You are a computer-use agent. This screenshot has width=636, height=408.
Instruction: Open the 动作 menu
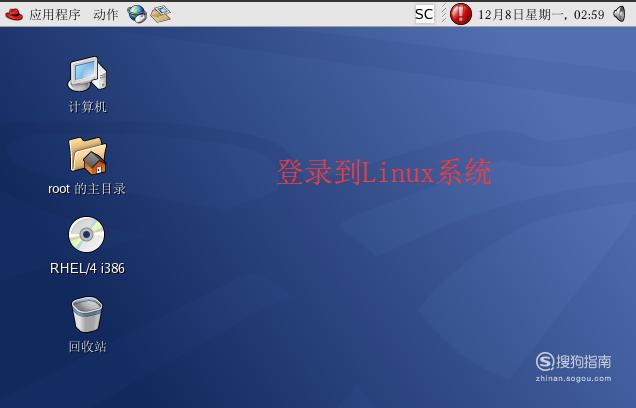click(105, 15)
